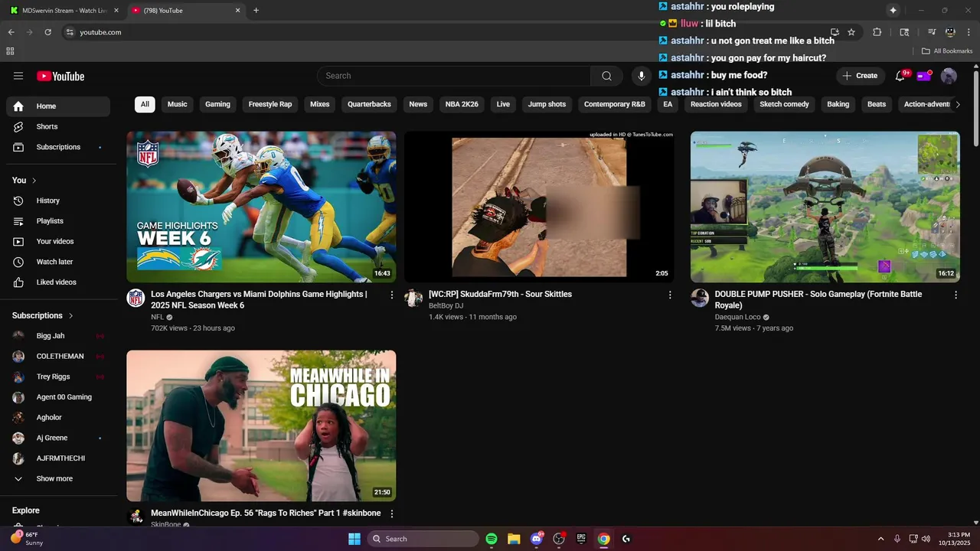Image resolution: width=980 pixels, height=551 pixels.
Task: Open the Gemini sparkle button in Chrome
Action: 893,10
